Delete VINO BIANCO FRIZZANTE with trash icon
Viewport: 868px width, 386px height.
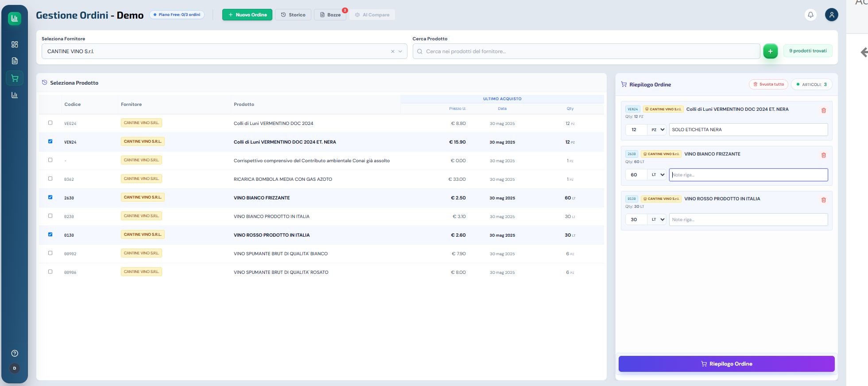point(824,155)
